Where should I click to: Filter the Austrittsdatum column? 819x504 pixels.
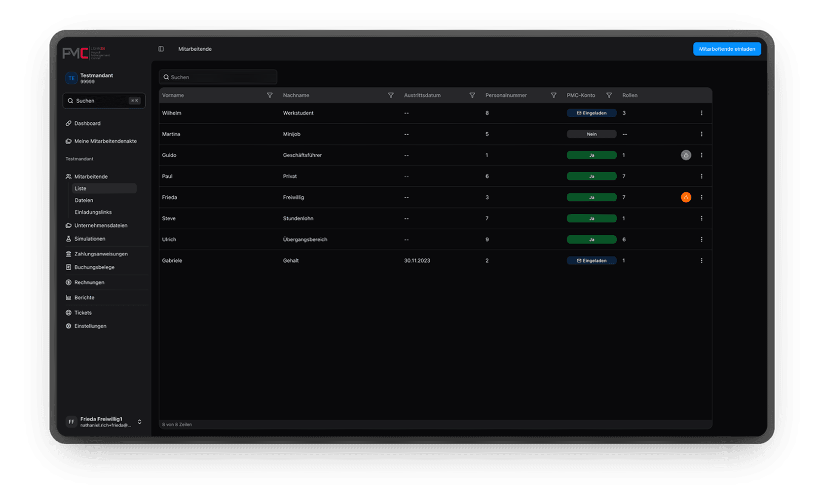tap(472, 95)
